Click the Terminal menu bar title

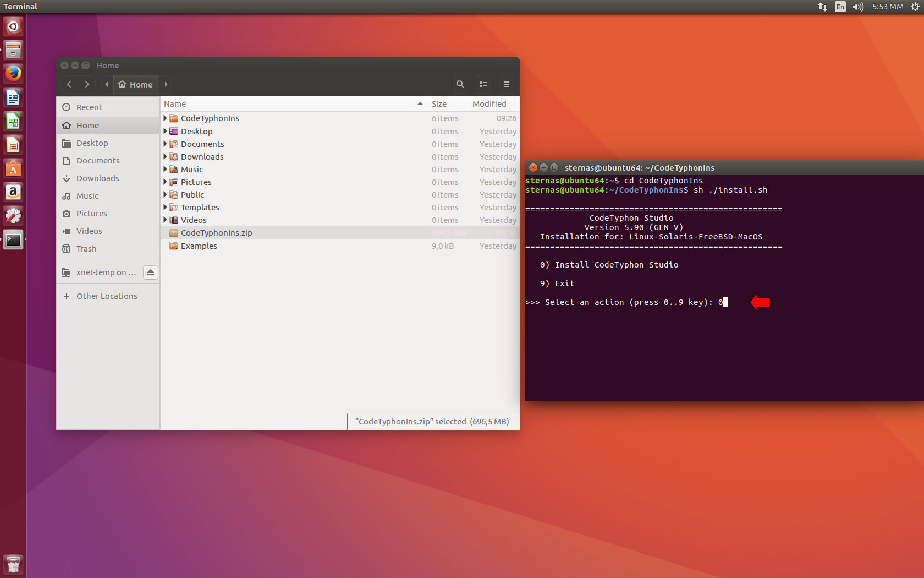coord(20,7)
